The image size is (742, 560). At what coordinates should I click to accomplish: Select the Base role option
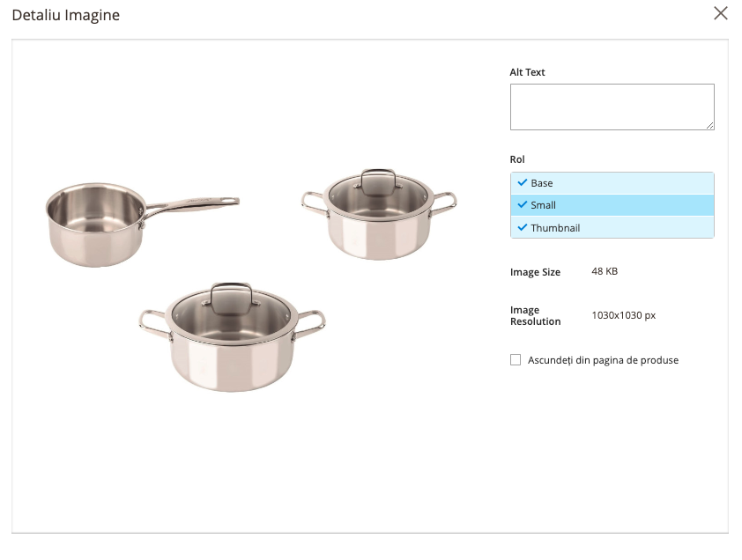coord(612,183)
